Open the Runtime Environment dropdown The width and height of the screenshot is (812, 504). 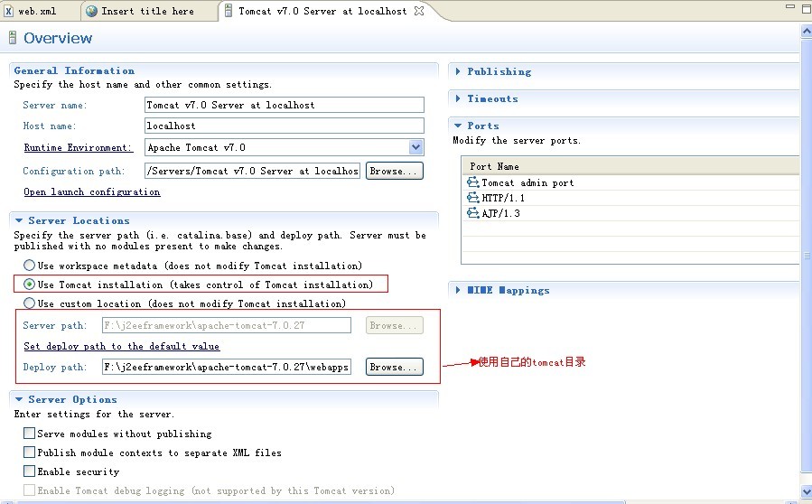(415, 147)
